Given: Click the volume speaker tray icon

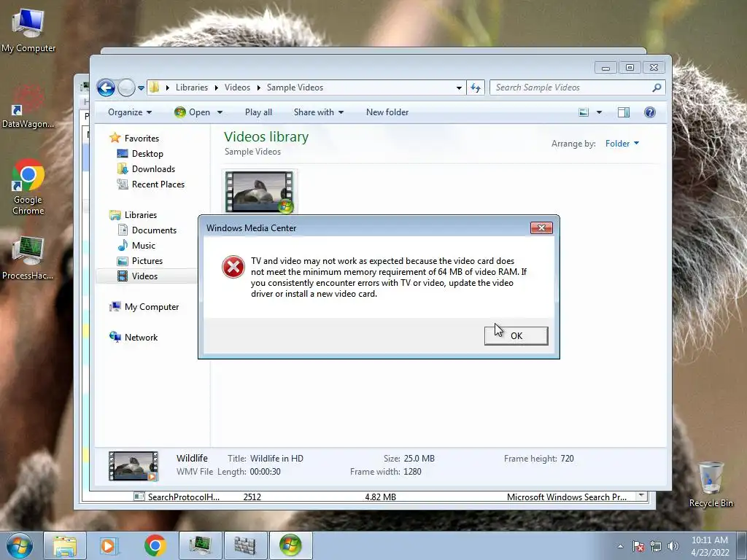Looking at the screenshot, I should [x=673, y=546].
